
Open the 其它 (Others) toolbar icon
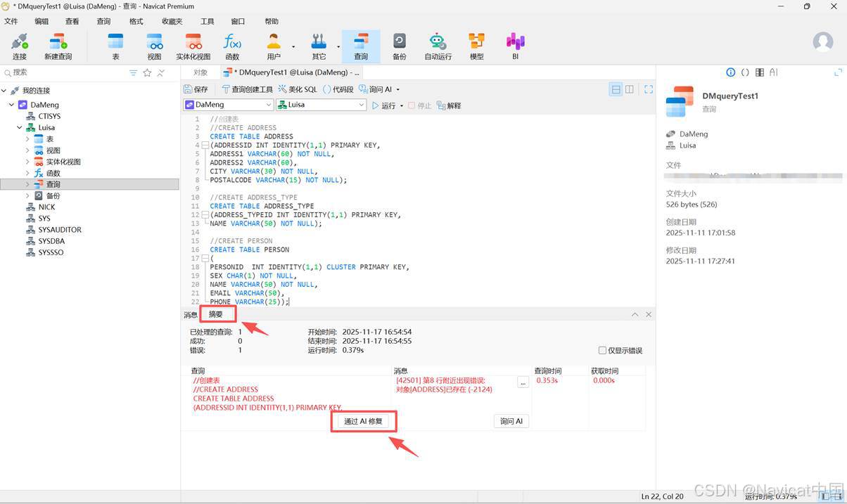click(x=319, y=46)
